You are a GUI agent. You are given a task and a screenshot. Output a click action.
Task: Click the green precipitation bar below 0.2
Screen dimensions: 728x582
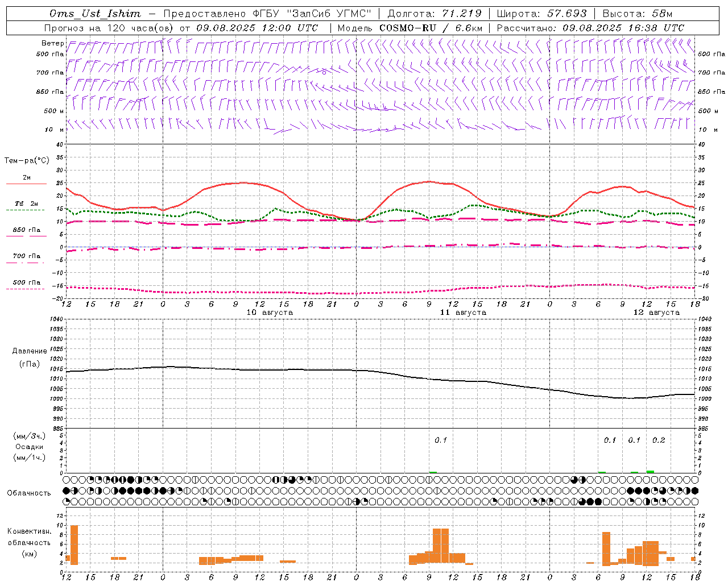pyautogui.click(x=650, y=472)
